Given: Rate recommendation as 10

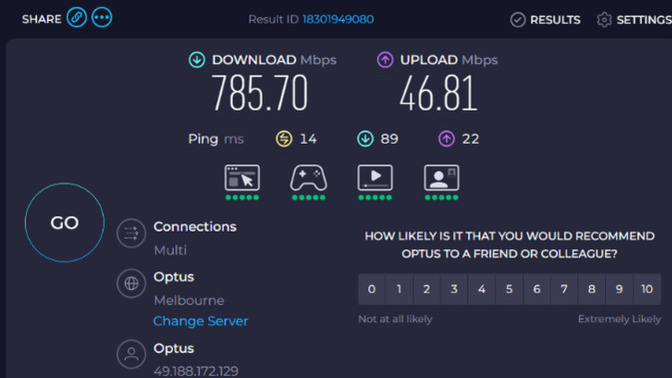Looking at the screenshot, I should [x=647, y=289].
